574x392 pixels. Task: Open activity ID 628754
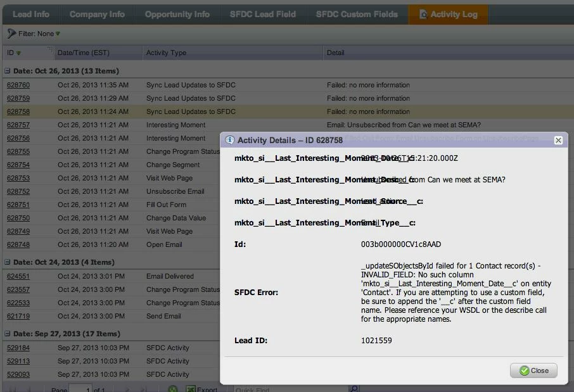click(x=18, y=165)
